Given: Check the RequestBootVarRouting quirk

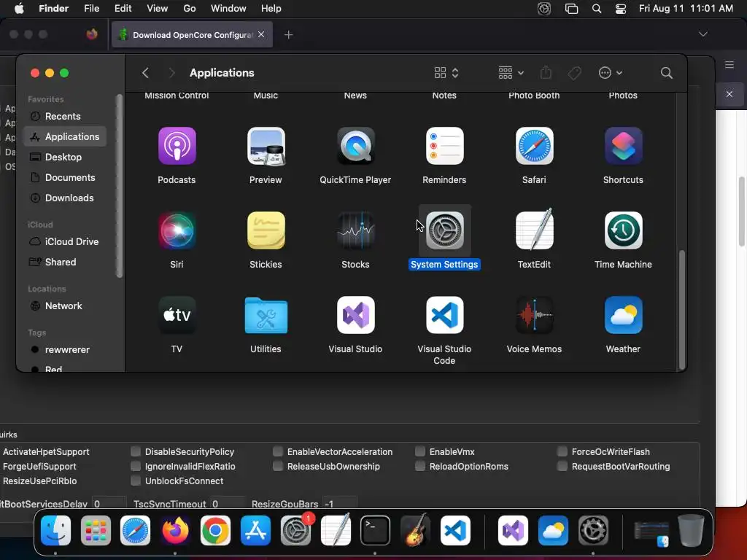Looking at the screenshot, I should [x=562, y=466].
